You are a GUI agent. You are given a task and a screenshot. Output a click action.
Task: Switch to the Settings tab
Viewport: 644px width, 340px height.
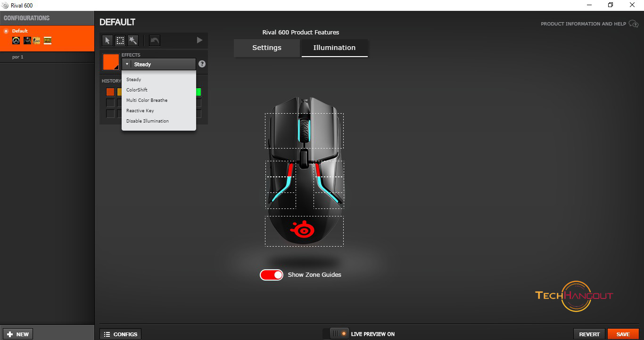click(x=267, y=48)
